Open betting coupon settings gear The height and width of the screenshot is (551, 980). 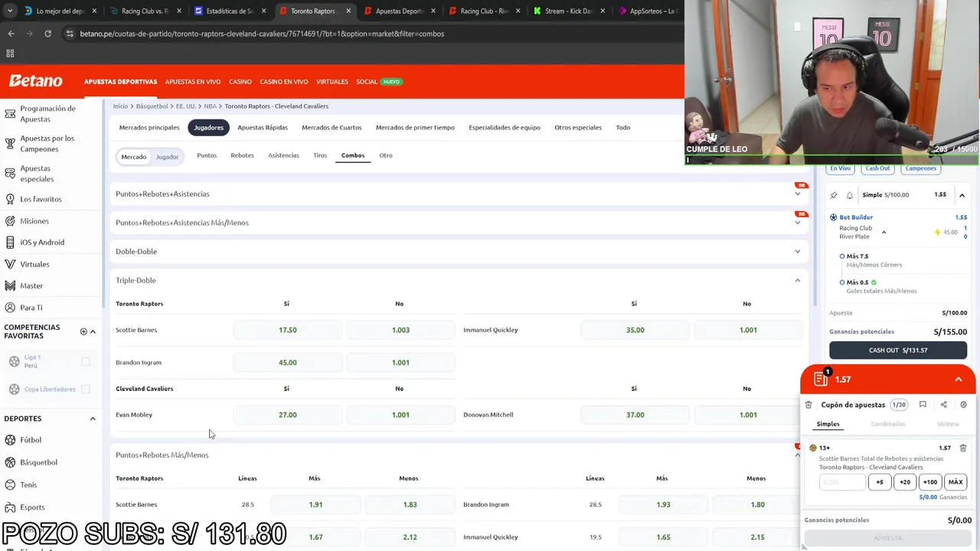pos(963,405)
